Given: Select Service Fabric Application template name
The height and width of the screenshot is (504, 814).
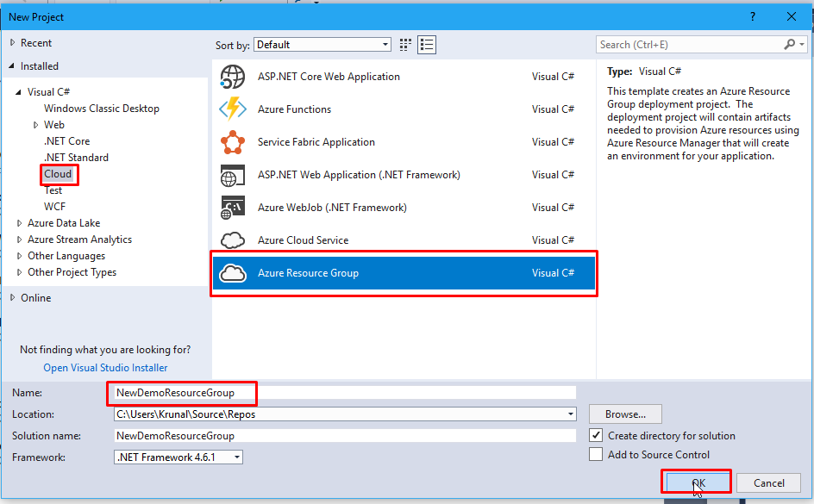Looking at the screenshot, I should 316,142.
